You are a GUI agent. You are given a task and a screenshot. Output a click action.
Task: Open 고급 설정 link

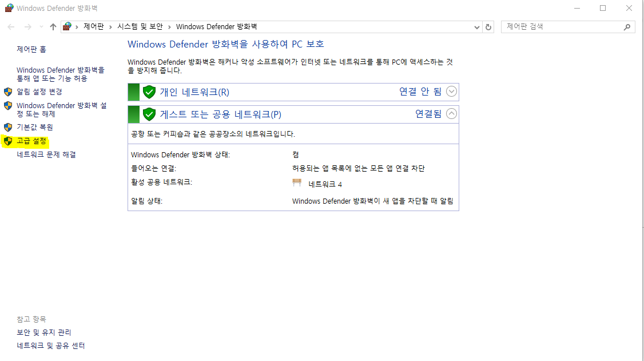31,141
